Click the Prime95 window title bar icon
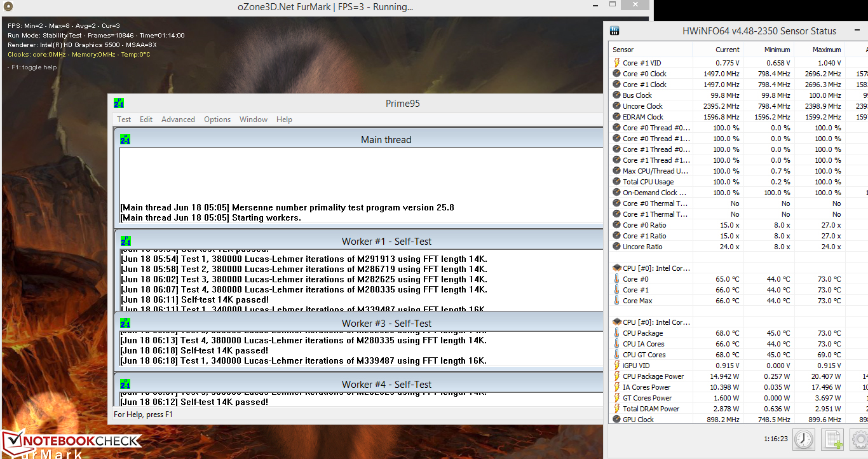This screenshot has height=459, width=868. pyautogui.click(x=119, y=103)
